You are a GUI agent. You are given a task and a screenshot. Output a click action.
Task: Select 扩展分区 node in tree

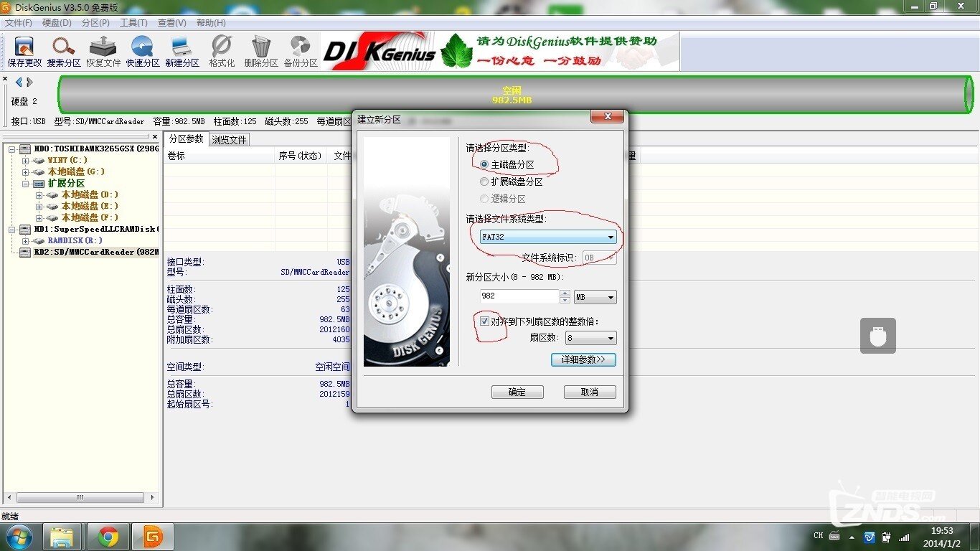[66, 183]
